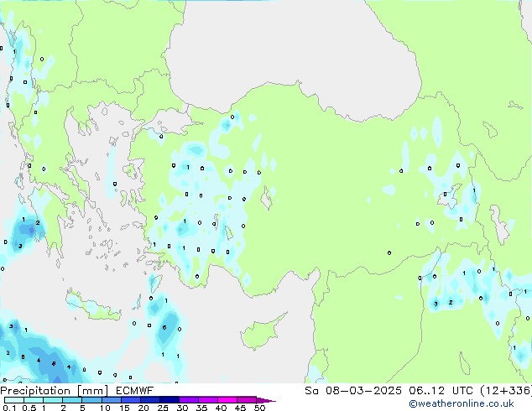Click the island of Cyprus on the map

point(261,333)
